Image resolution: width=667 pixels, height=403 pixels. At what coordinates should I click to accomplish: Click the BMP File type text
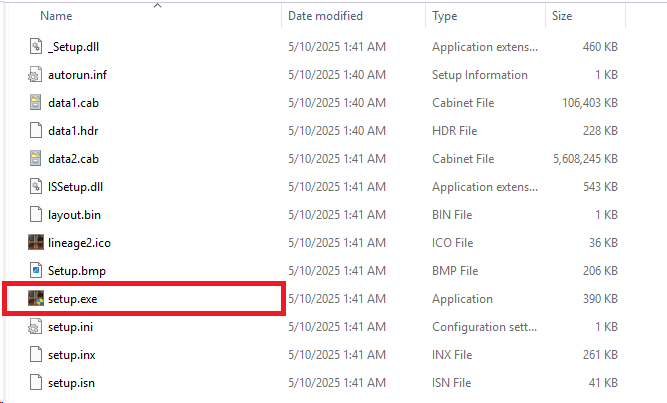[x=455, y=271]
